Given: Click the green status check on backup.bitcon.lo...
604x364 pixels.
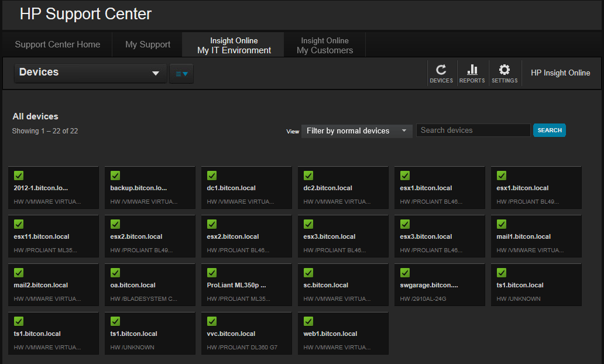Looking at the screenshot, I should click(x=115, y=176).
